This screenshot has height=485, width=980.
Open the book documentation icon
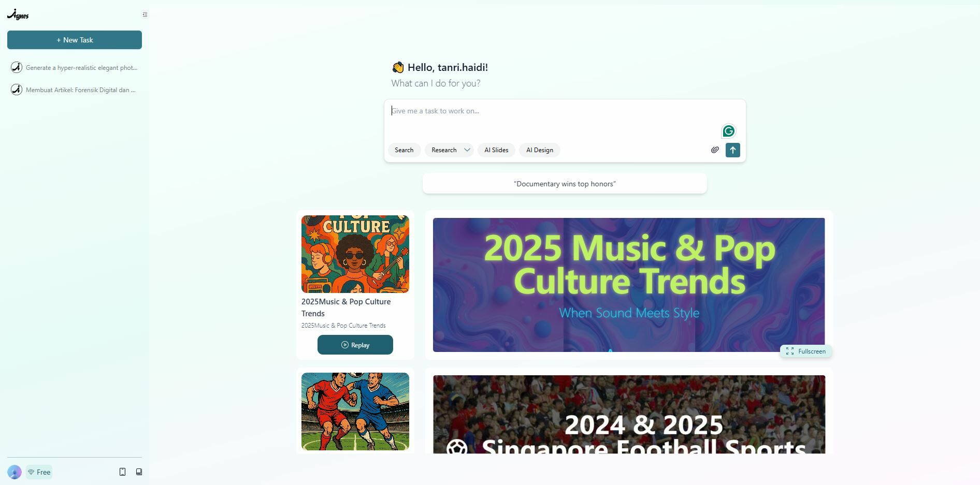click(139, 472)
